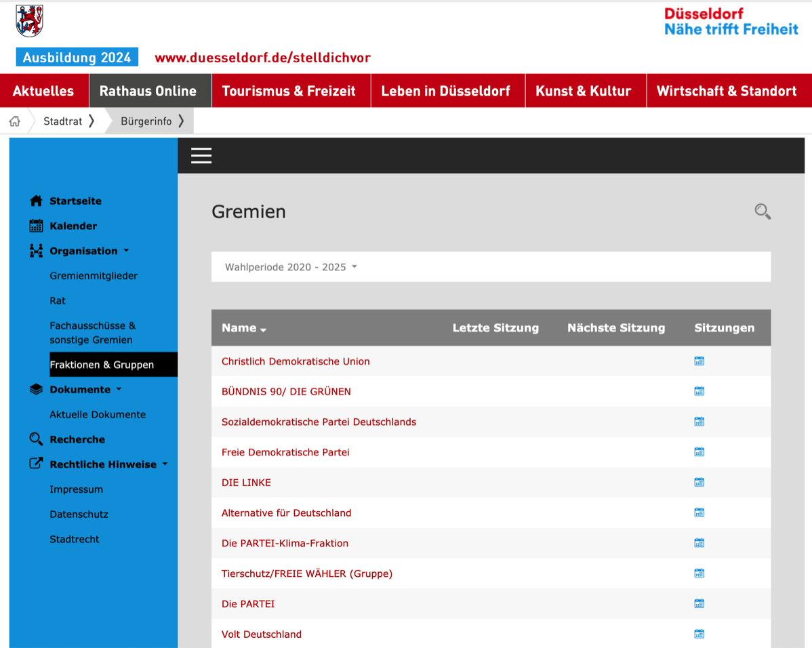812x648 pixels.
Task: Open sessions calendar for Die PARTEI row
Action: 699,603
